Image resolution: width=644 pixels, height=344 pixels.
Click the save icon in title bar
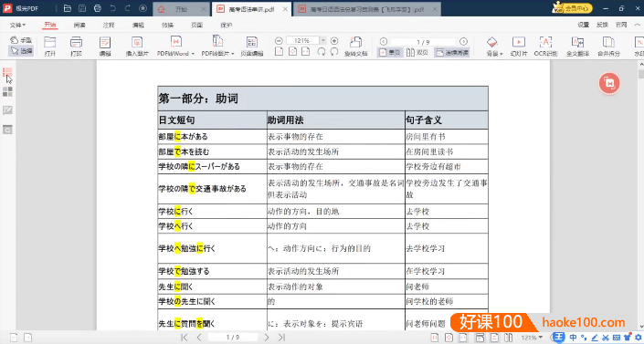click(82, 8)
